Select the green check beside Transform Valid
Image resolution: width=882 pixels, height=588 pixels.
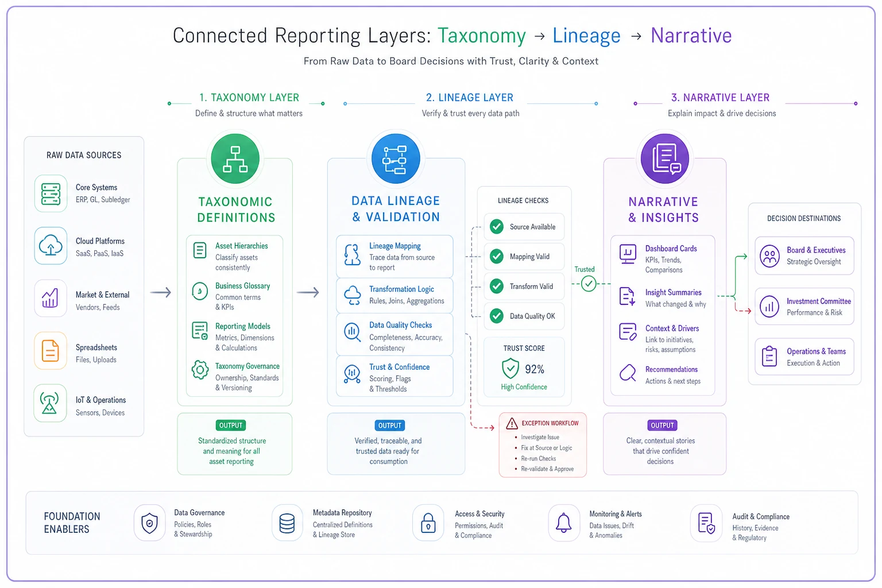(x=497, y=286)
